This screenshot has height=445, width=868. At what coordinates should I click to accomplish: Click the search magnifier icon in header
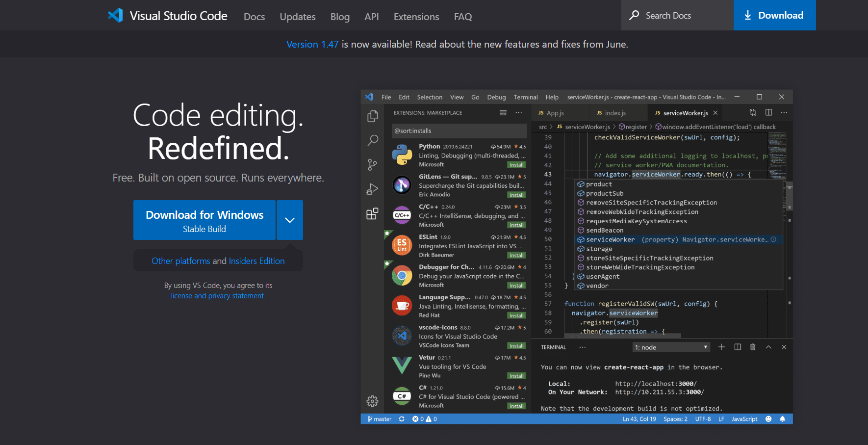(634, 15)
